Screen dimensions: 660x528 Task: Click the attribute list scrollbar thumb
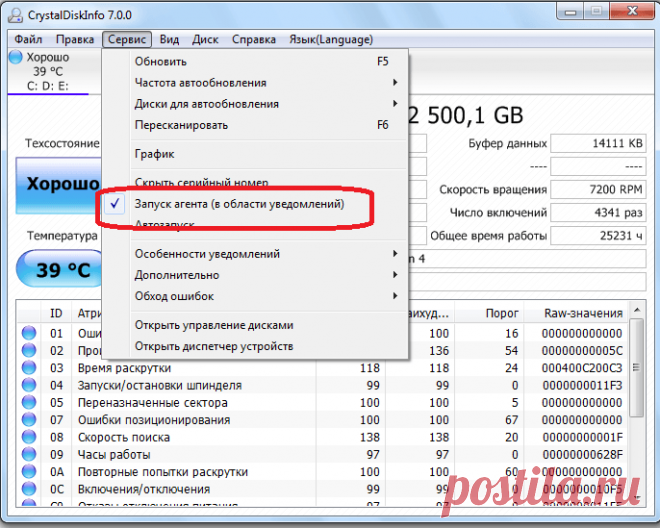coord(637,368)
